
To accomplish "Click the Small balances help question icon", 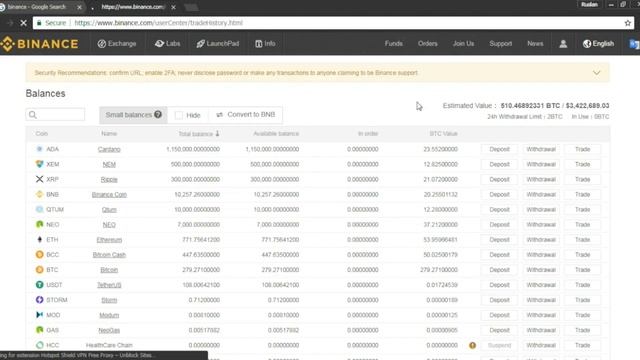I will 158,114.
